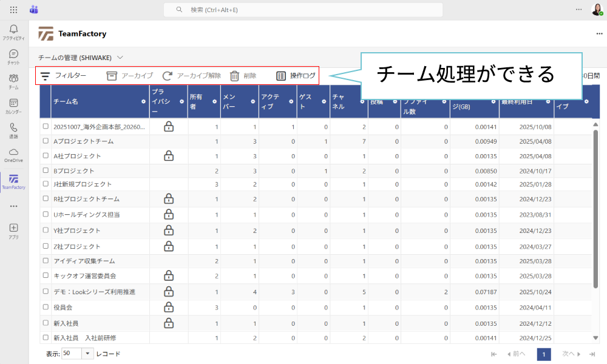Viewport: 607px width, 364px height.
Task: Click in the 検索 search box
Action: [x=303, y=10]
